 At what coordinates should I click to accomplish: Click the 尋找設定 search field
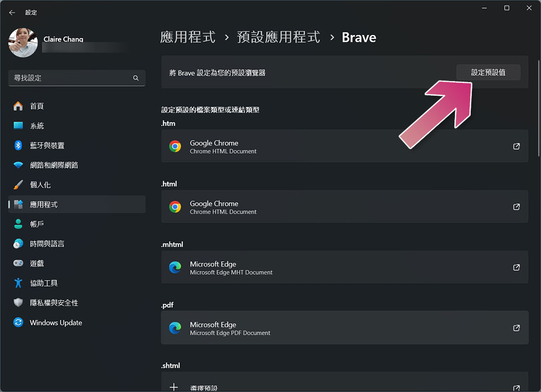click(x=77, y=78)
